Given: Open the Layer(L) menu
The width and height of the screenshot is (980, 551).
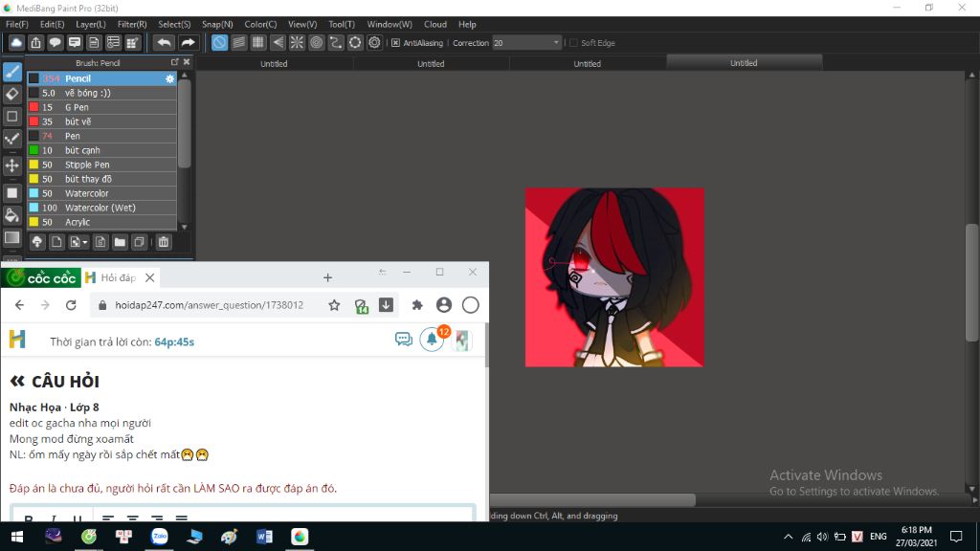Looking at the screenshot, I should pyautogui.click(x=91, y=24).
